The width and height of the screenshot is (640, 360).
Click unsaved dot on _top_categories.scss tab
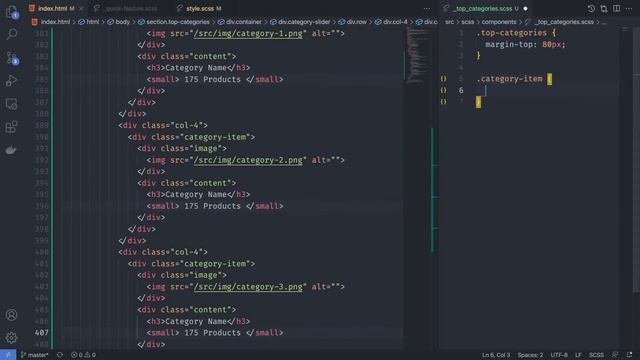(525, 9)
